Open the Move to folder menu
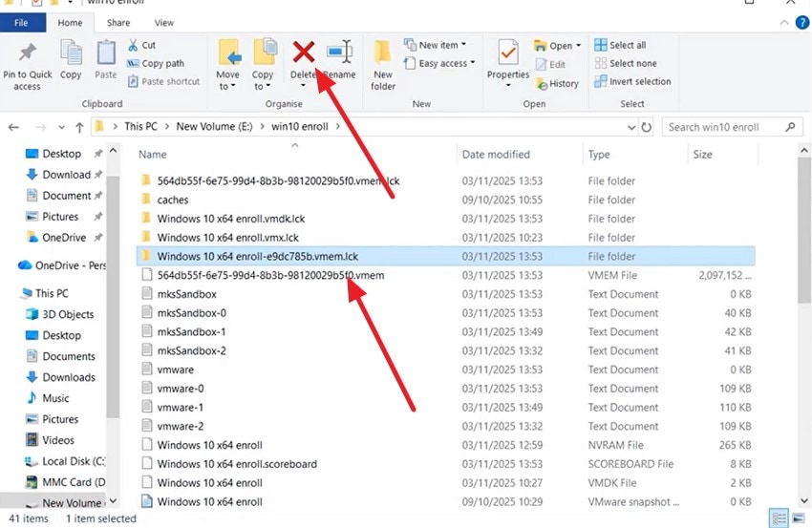Viewport: 812px width, 528px height. point(228,65)
